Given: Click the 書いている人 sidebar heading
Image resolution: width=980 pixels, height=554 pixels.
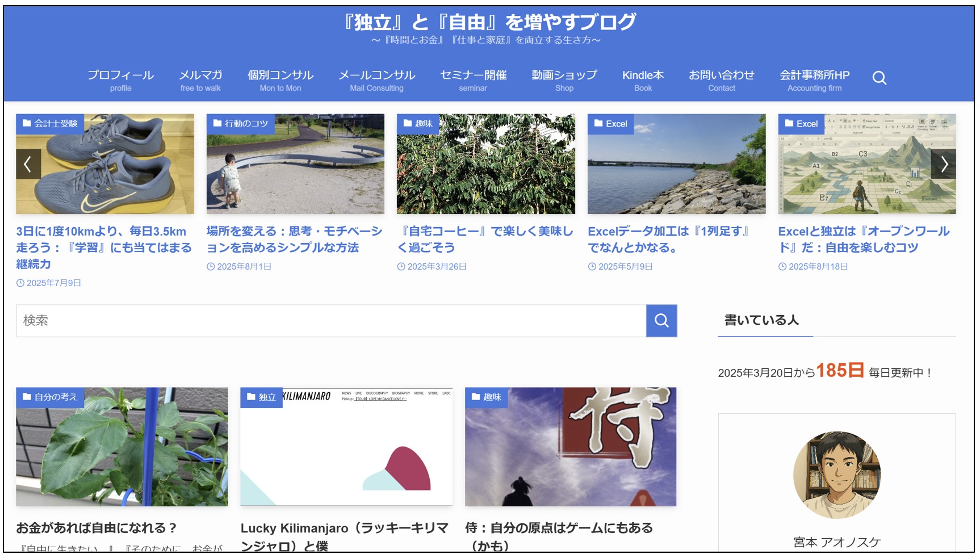Looking at the screenshot, I should point(761,320).
